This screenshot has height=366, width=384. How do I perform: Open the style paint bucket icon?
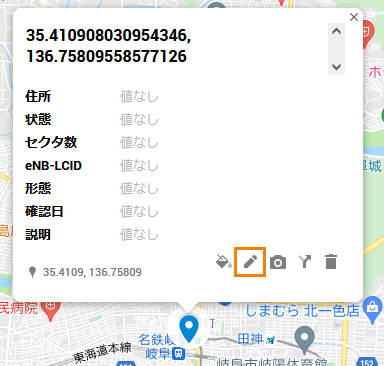tap(223, 262)
